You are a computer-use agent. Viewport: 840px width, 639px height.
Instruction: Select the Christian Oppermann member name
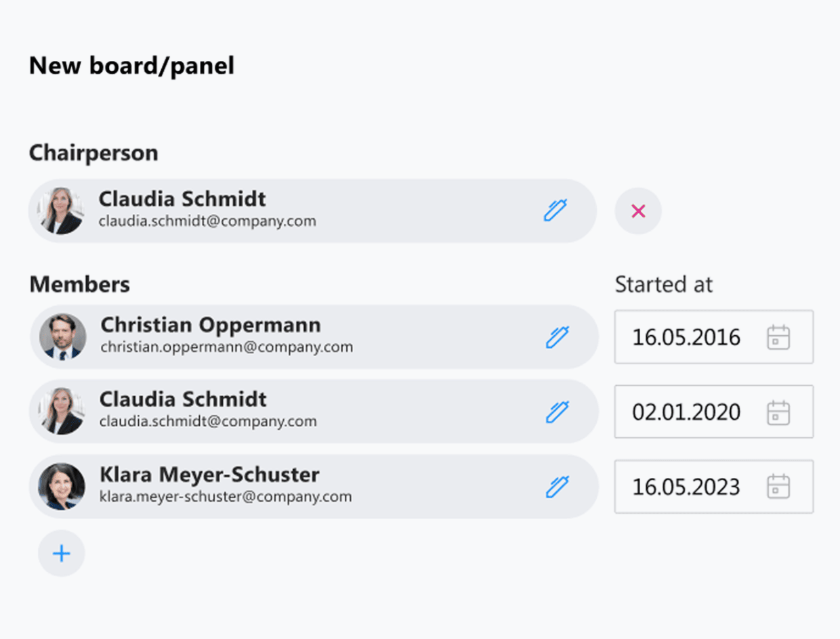tap(211, 325)
